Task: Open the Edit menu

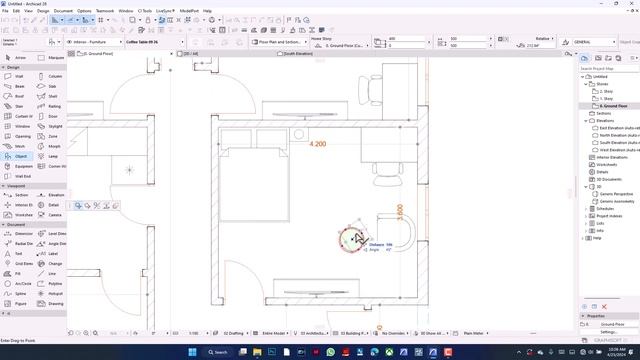Action: point(16,11)
